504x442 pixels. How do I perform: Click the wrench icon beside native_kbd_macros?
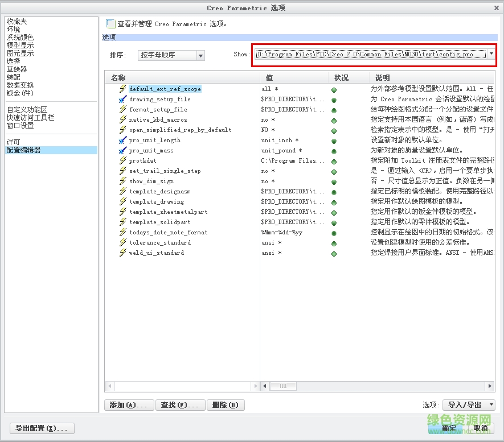[x=123, y=119]
